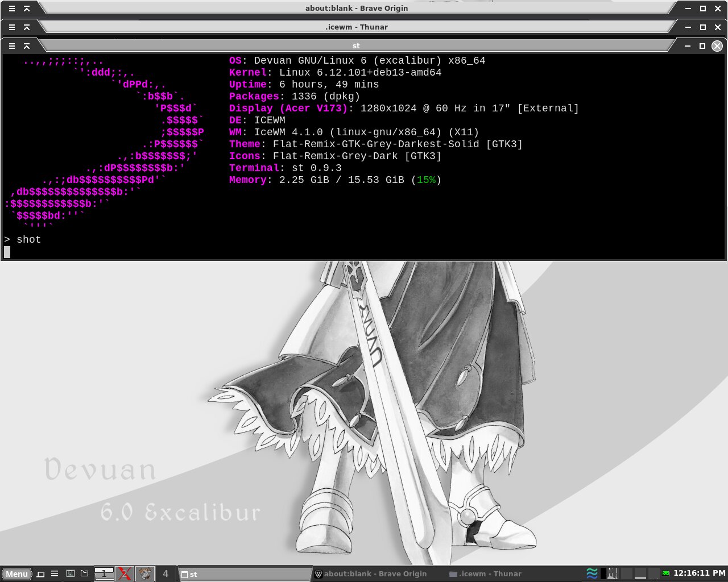The height and width of the screenshot is (582, 728).
Task: Click 'IceWM 4.1.0 (linux-gnu/x86_64) (X11)' text
Action: (367, 132)
